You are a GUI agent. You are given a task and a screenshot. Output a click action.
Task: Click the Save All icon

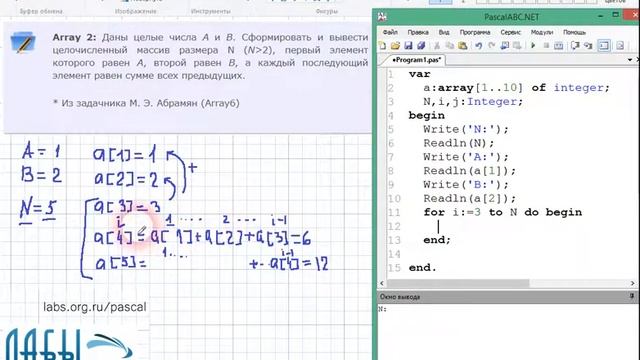click(x=421, y=46)
